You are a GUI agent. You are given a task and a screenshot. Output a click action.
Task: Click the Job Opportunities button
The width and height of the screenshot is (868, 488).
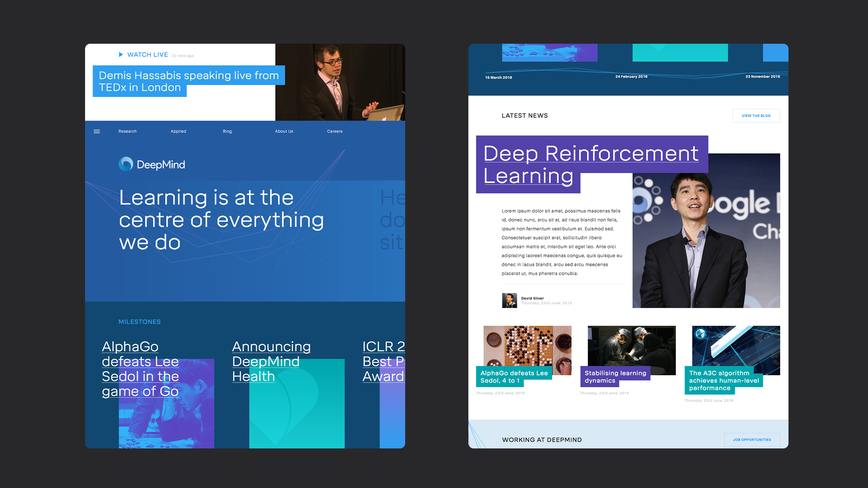tap(752, 440)
